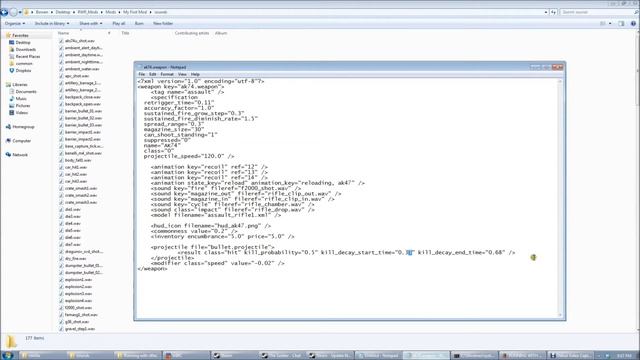This screenshot has width=640, height=360.
Task: Click the audio file icon of crate_smash3.wav
Action: 61,202
